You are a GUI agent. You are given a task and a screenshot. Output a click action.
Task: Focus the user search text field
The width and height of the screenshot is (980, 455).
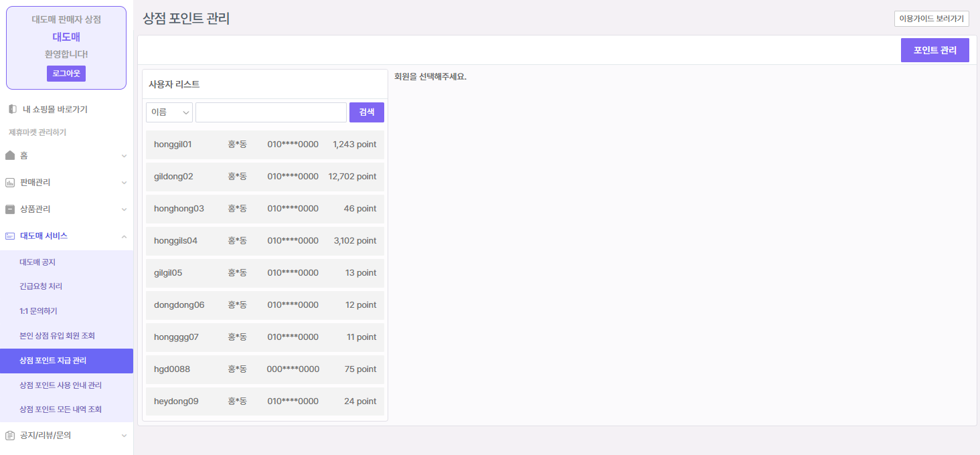point(270,112)
